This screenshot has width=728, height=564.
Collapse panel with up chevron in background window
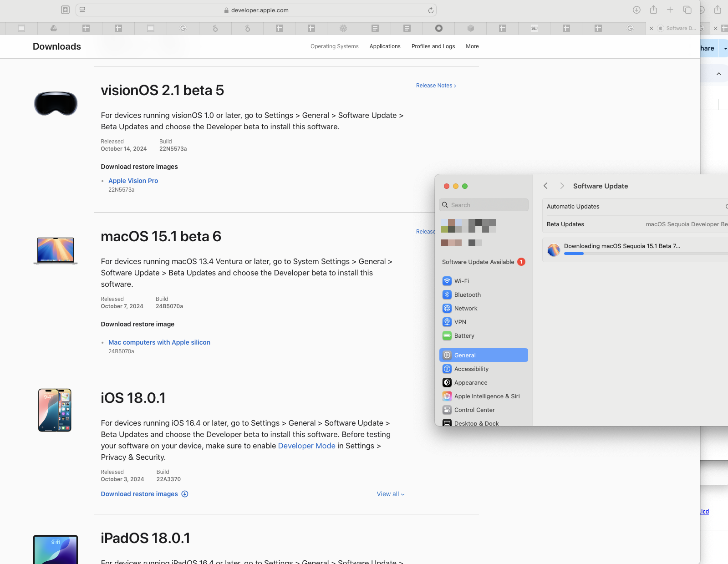pos(719,74)
